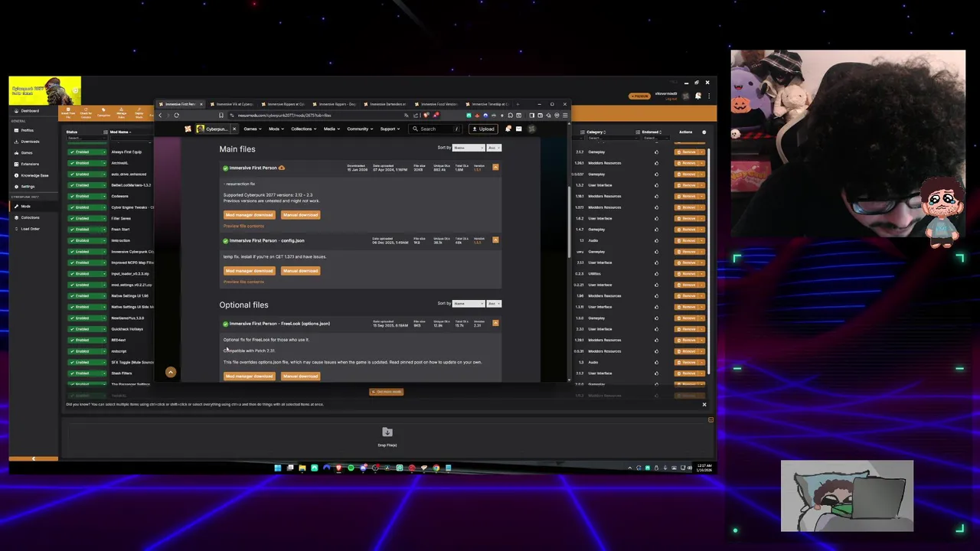Click Check for Updates in Vortex toolbar
The height and width of the screenshot is (551, 980).
click(86, 114)
